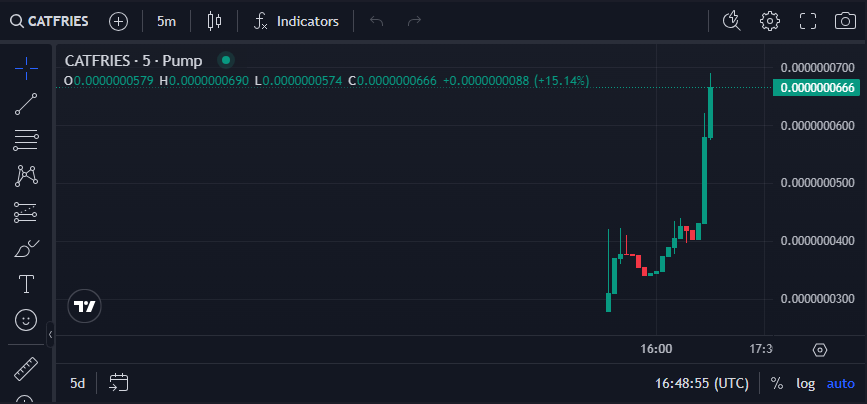
Task: Open price scale settings hexagon icon
Action: pyautogui.click(x=820, y=350)
